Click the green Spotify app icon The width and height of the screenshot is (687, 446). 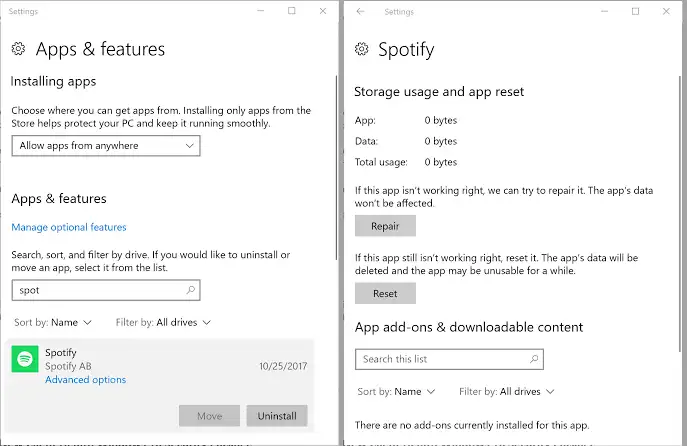25,359
